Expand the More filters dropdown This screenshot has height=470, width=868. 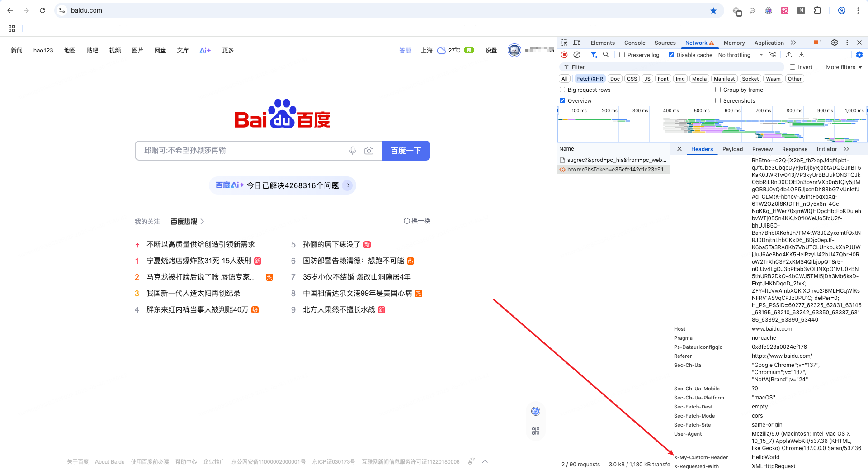844,67
